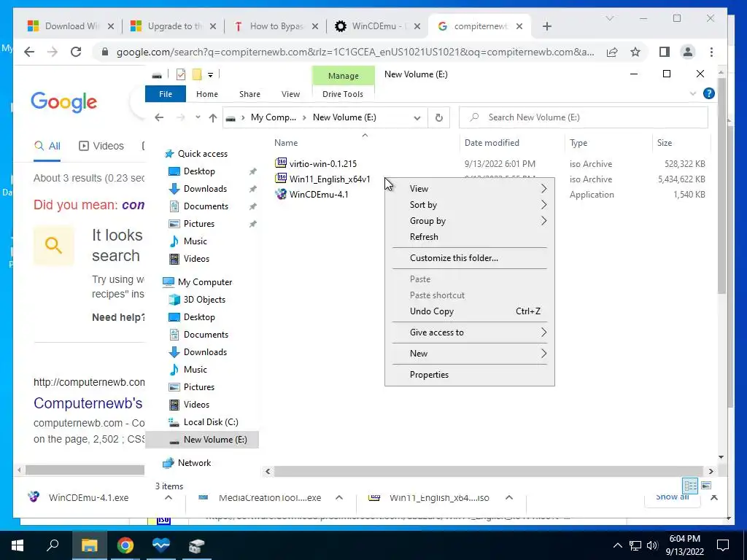Open Properties from the context menu

(469, 375)
